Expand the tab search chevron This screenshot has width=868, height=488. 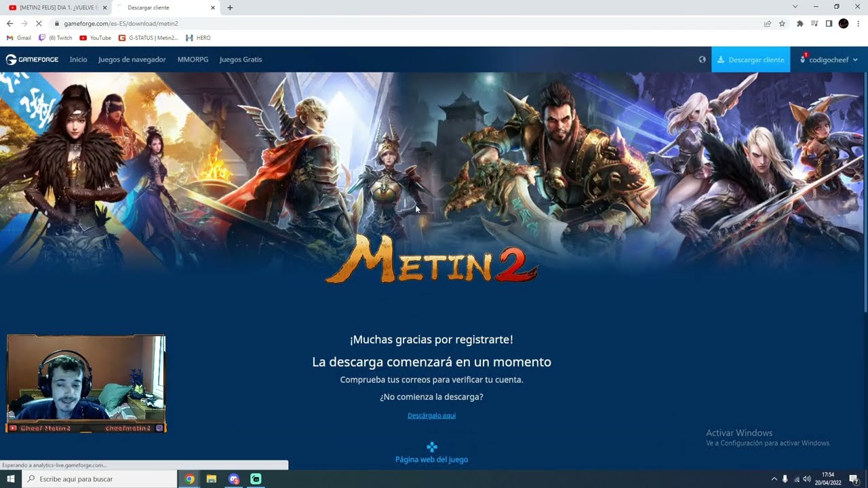[795, 7]
